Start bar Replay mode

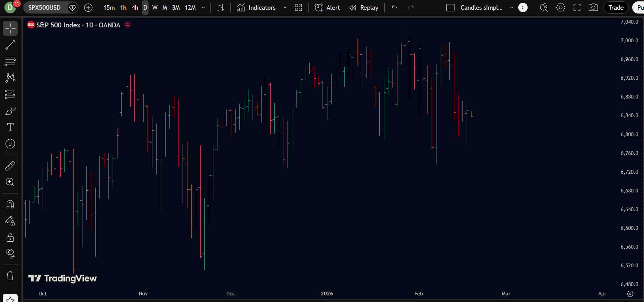(x=364, y=8)
